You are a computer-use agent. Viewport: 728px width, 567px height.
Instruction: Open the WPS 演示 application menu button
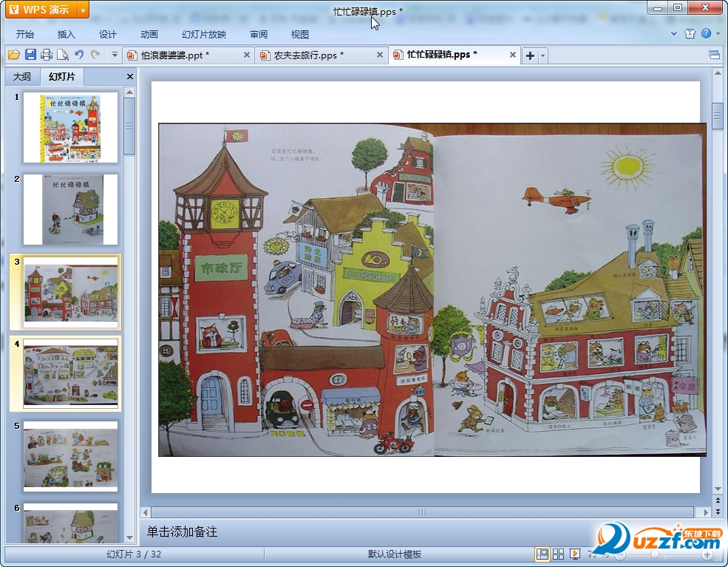tap(41, 10)
